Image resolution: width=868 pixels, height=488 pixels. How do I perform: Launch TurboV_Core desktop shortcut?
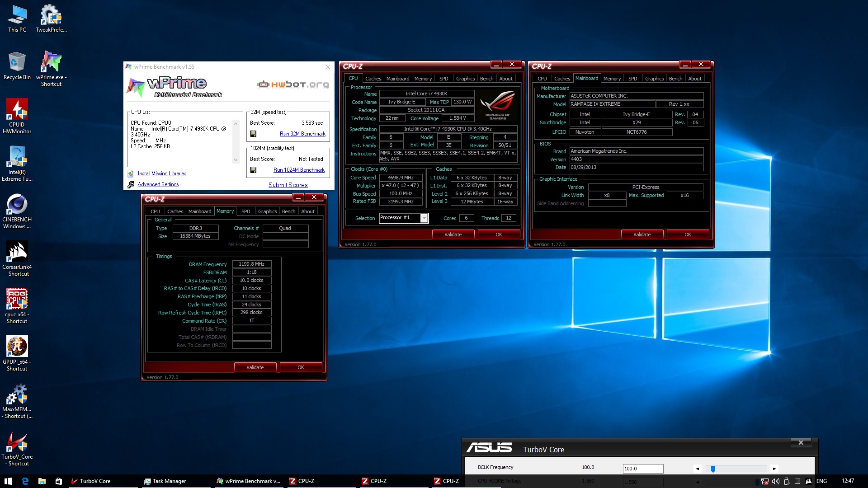coord(17,448)
